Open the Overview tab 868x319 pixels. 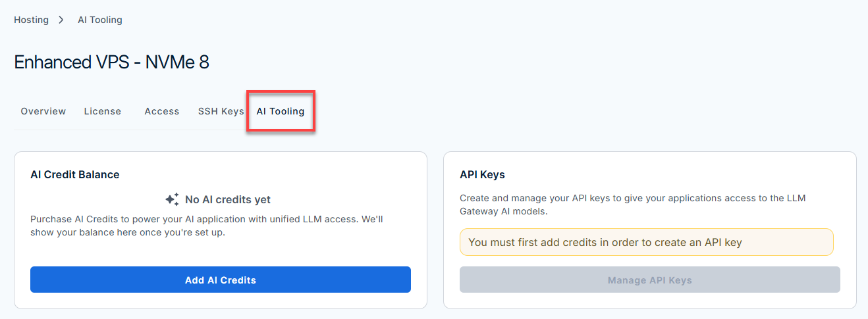click(43, 111)
